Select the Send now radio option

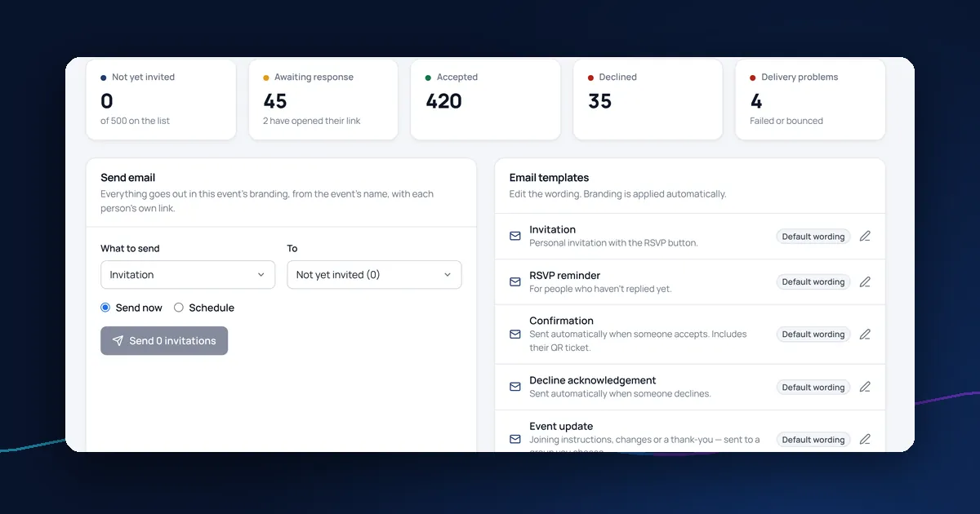point(105,308)
